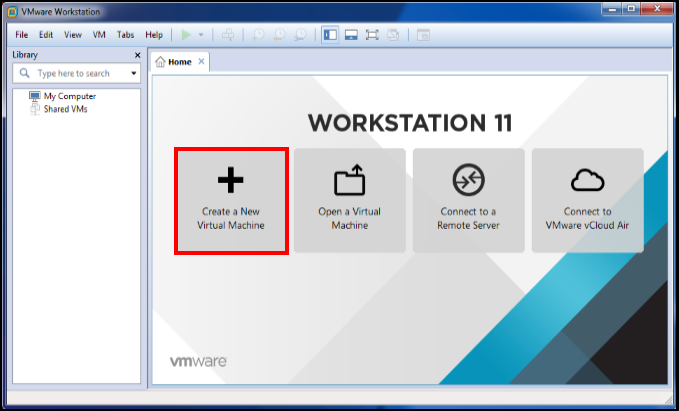
Task: Expand the Library search filter dropdown
Action: pos(134,73)
